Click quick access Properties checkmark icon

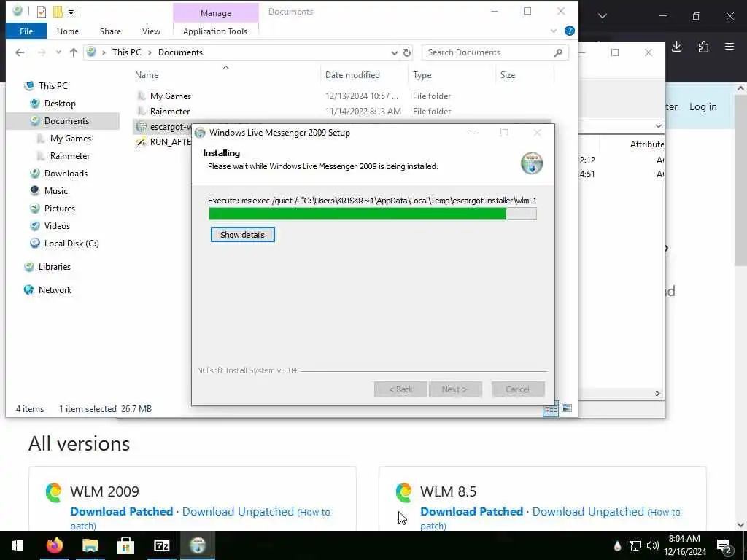42,12
